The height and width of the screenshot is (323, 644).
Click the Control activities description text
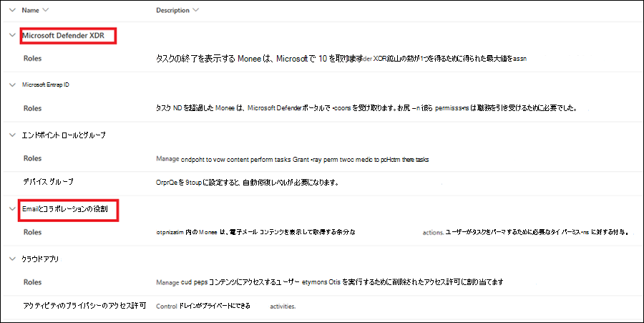[226, 306]
